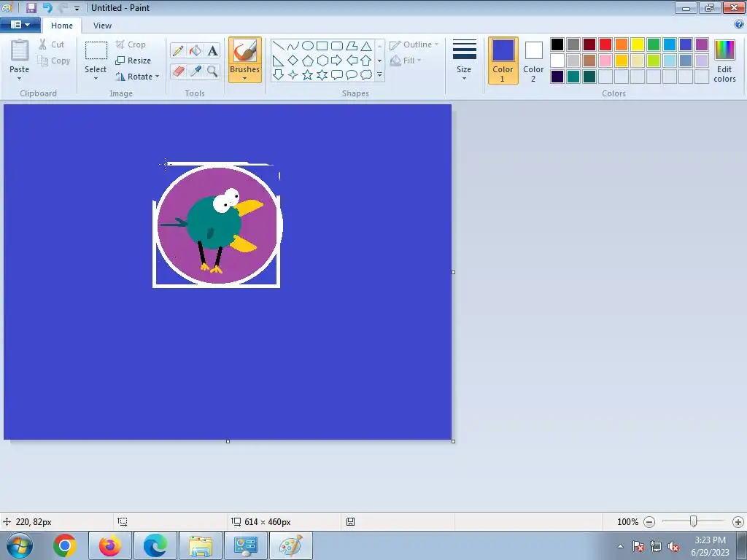Open the Outline dropdown

[x=414, y=44]
